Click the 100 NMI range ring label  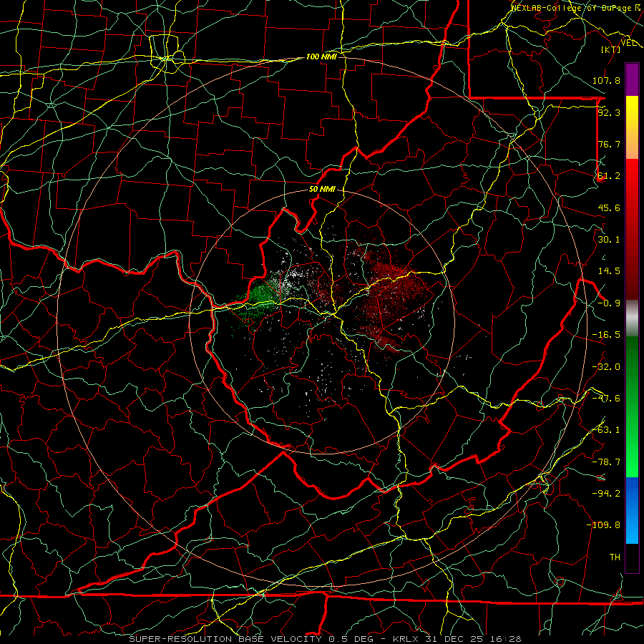(321, 57)
